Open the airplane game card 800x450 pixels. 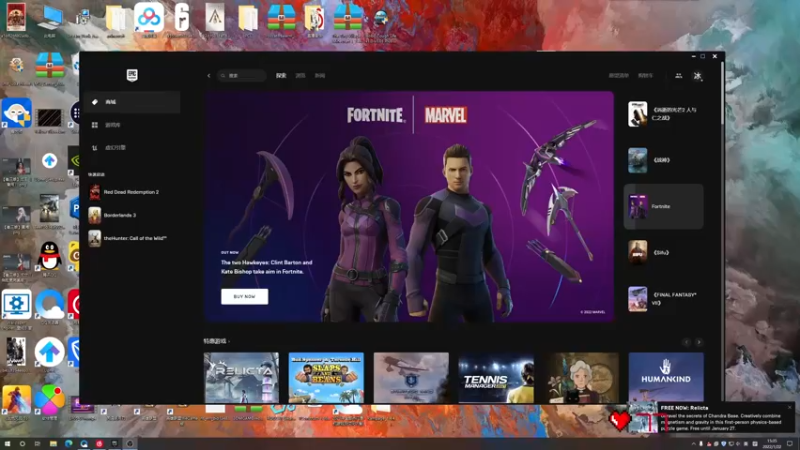[411, 378]
